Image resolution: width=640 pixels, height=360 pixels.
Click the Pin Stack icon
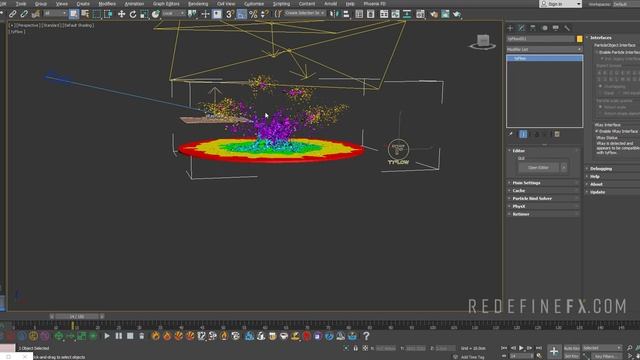pyautogui.click(x=511, y=134)
